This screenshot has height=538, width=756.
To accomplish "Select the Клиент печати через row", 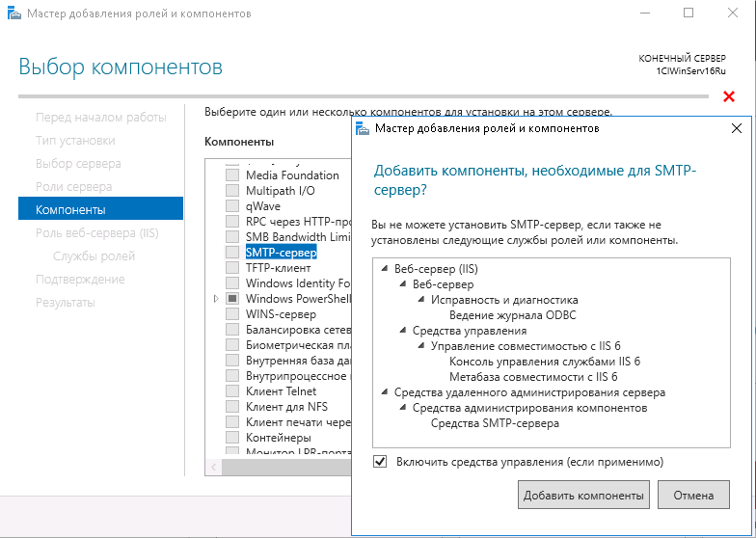I will coord(298,422).
